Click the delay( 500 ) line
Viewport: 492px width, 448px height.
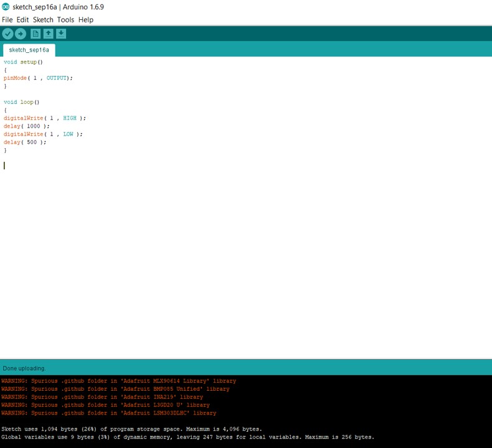tap(25, 142)
